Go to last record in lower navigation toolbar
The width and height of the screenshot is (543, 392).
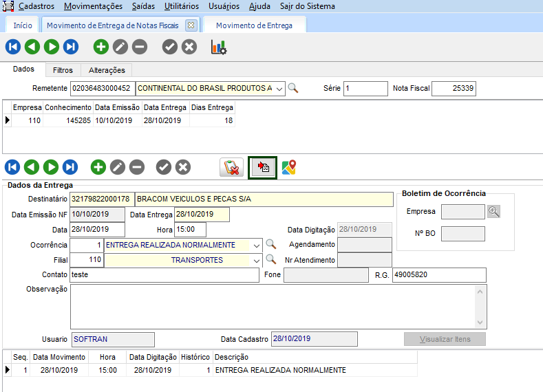click(x=70, y=167)
